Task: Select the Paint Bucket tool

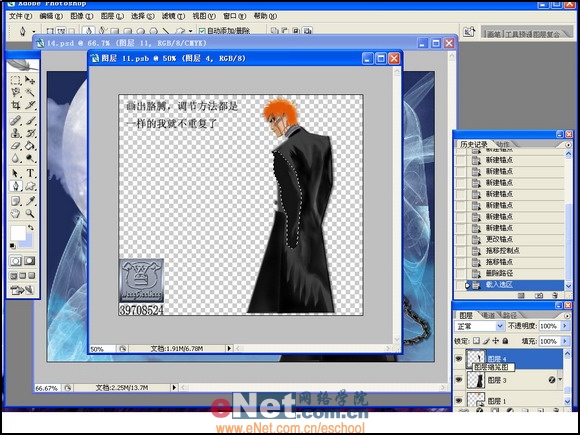Action: [30, 146]
